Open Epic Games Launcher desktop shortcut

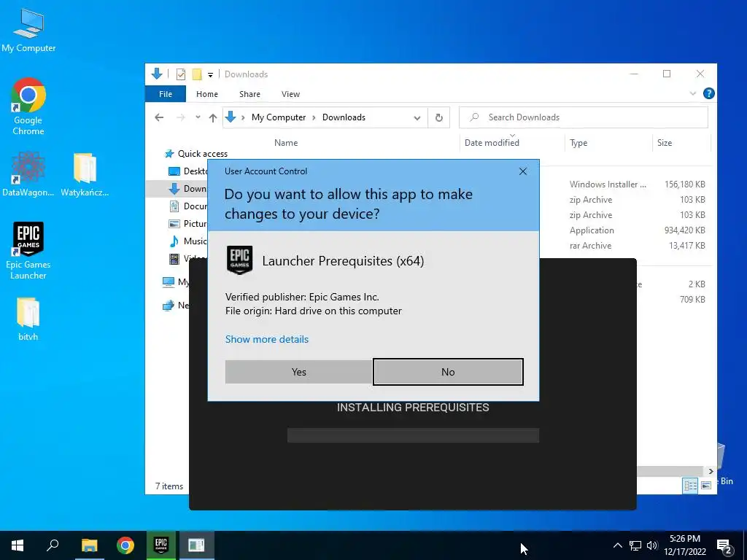tap(28, 251)
